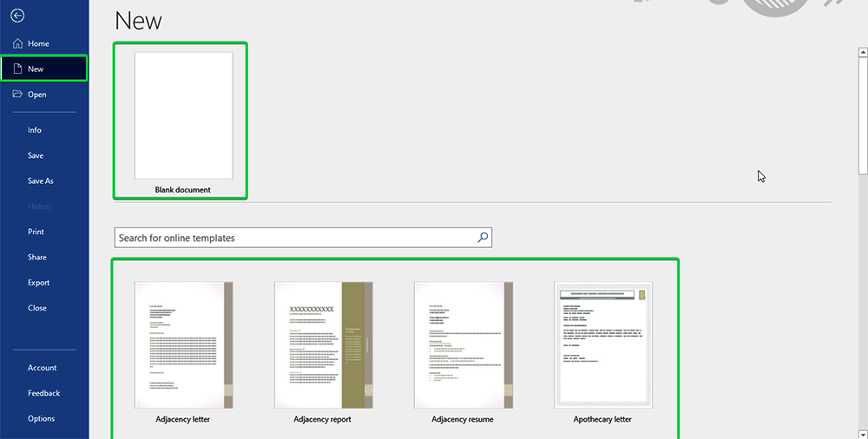The image size is (868, 439).
Task: Open Word Options
Action: pyautogui.click(x=41, y=418)
